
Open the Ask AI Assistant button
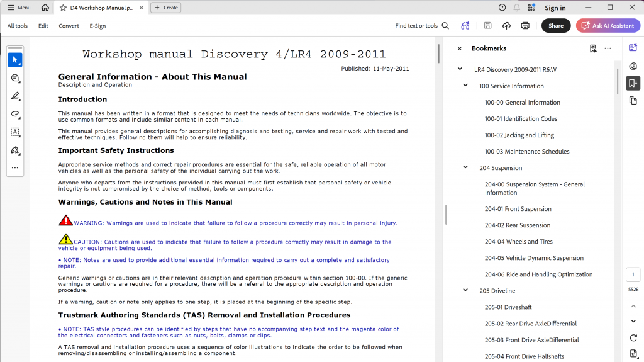(x=608, y=26)
